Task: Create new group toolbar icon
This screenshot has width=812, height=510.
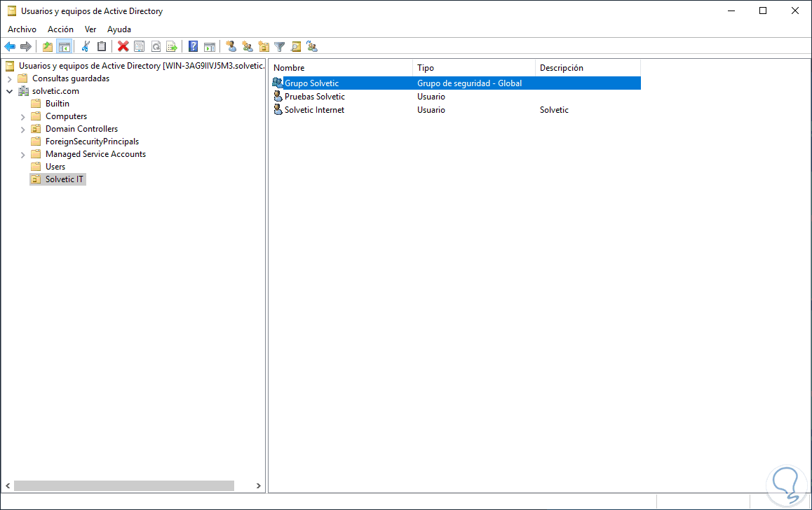Action: pos(248,46)
